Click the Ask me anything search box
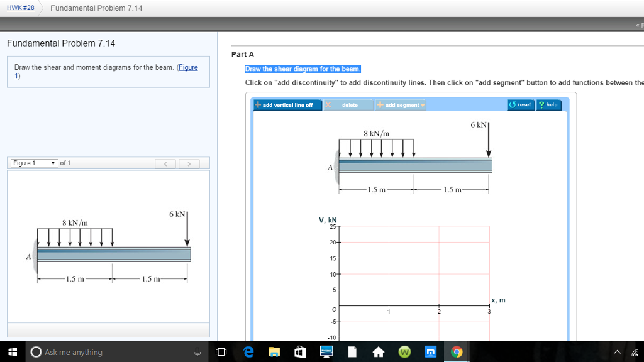The image size is (644, 362). click(x=107, y=352)
